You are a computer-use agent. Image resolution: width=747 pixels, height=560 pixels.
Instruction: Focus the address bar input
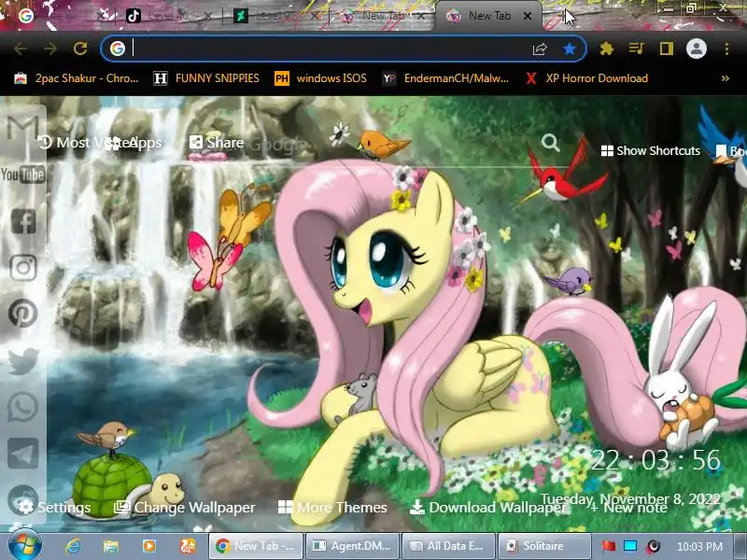[x=329, y=49]
